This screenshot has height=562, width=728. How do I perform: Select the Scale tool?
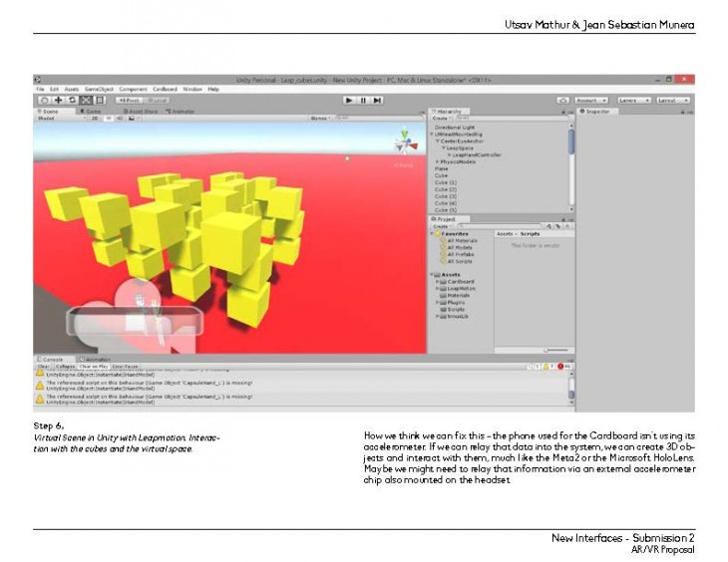tap(86, 100)
